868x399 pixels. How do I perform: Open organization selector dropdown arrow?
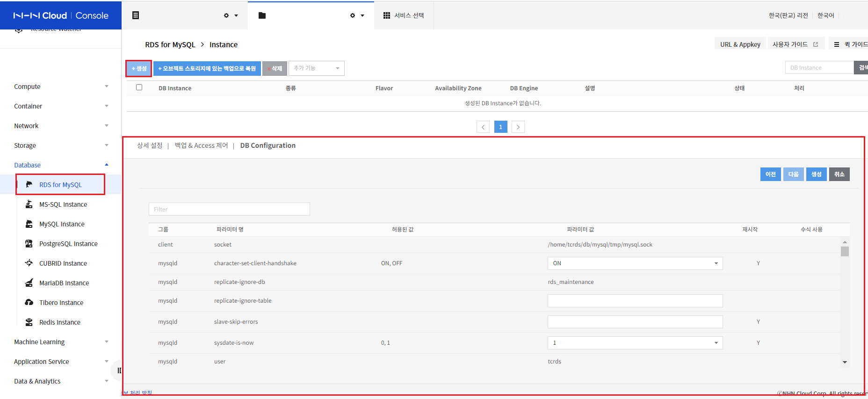click(x=236, y=15)
